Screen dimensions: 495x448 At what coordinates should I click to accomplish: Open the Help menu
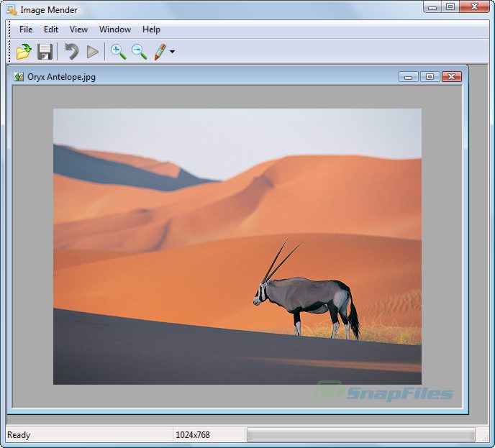click(151, 29)
